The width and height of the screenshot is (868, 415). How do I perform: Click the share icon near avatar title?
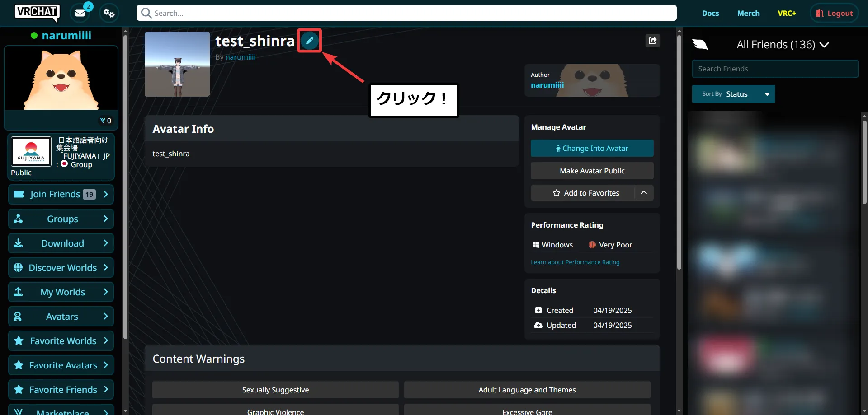click(x=652, y=41)
